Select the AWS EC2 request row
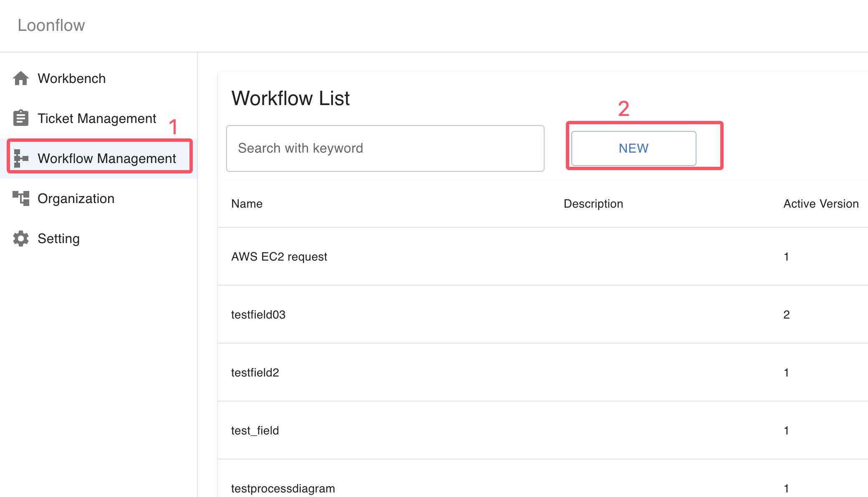This screenshot has width=868, height=497. coord(542,256)
